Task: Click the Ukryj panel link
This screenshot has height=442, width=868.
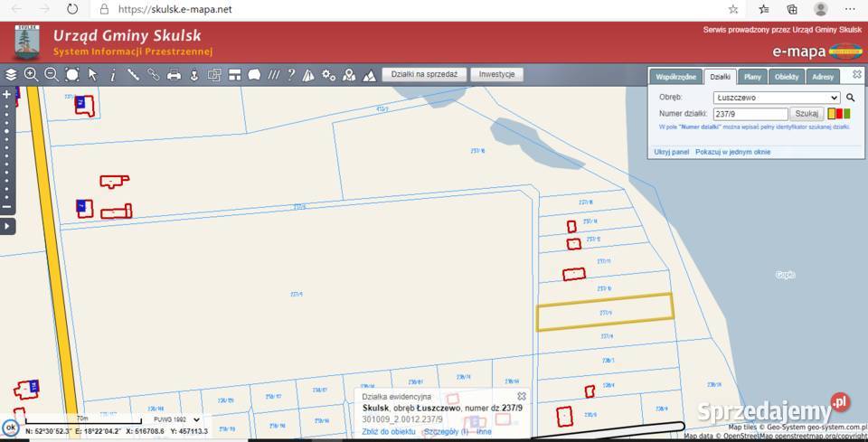Action: pyautogui.click(x=672, y=152)
